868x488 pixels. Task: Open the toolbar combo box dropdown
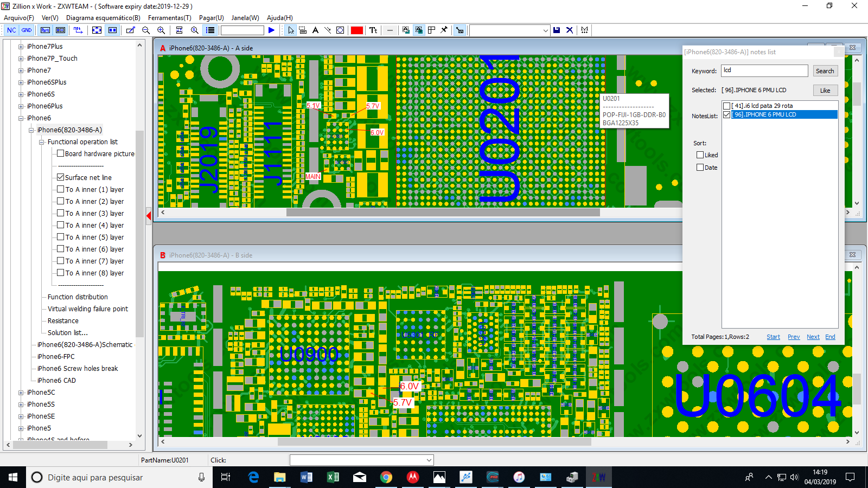click(545, 30)
